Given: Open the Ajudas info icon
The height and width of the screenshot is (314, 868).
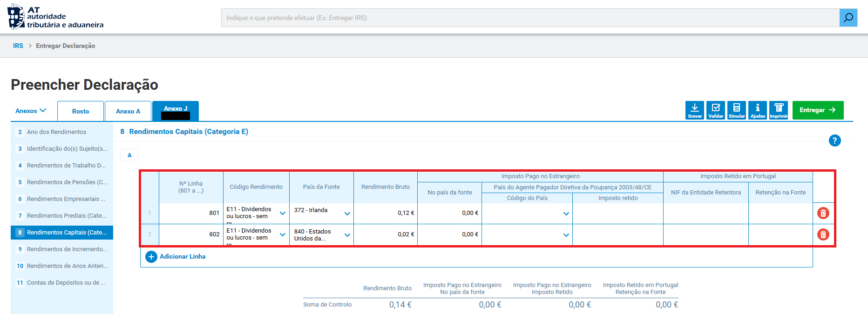Looking at the screenshot, I should click(x=758, y=110).
